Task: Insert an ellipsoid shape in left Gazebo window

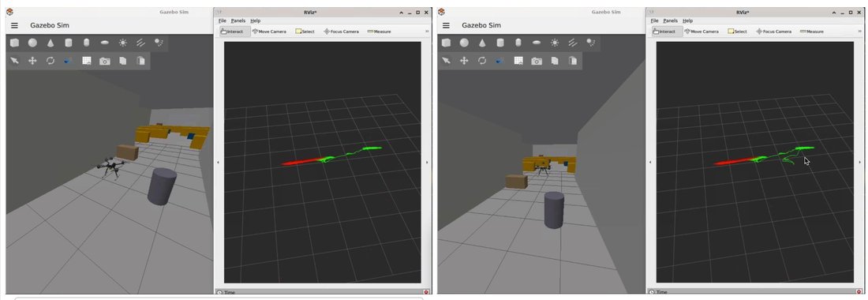Action: 105,43
